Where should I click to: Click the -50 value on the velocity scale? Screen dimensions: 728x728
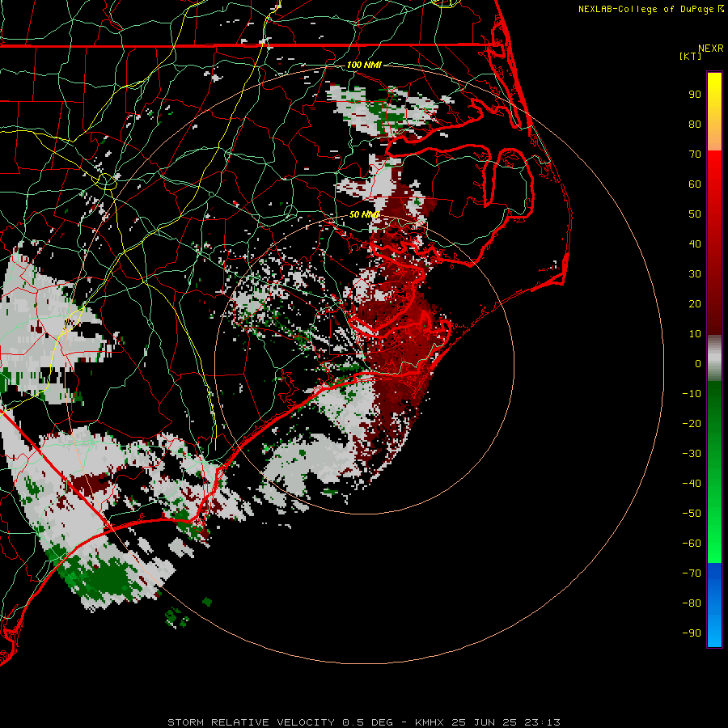[x=692, y=514]
